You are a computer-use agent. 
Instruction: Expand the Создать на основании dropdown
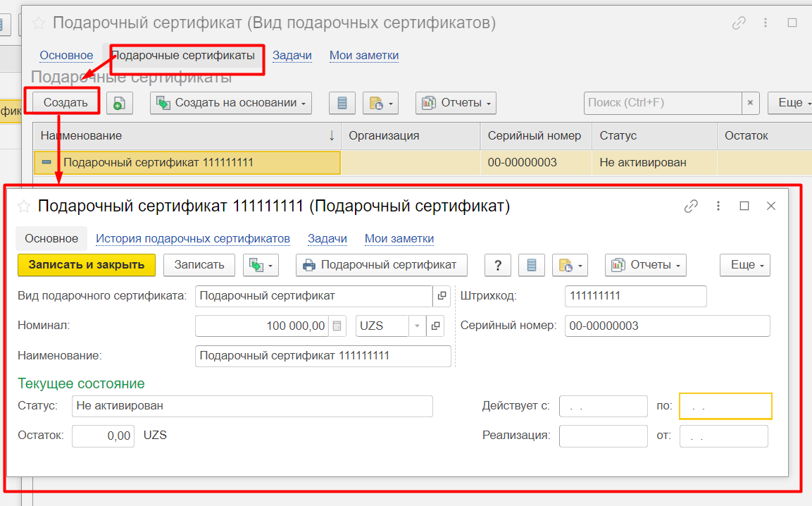231,103
